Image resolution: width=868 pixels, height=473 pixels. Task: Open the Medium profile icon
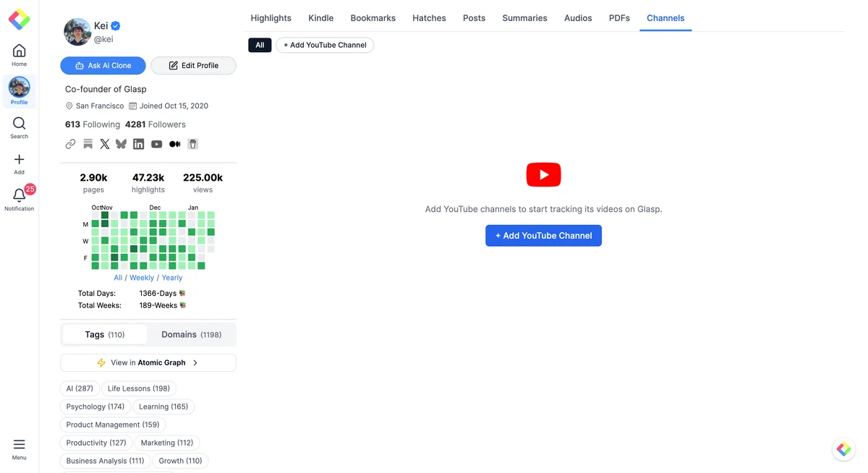[x=174, y=144]
